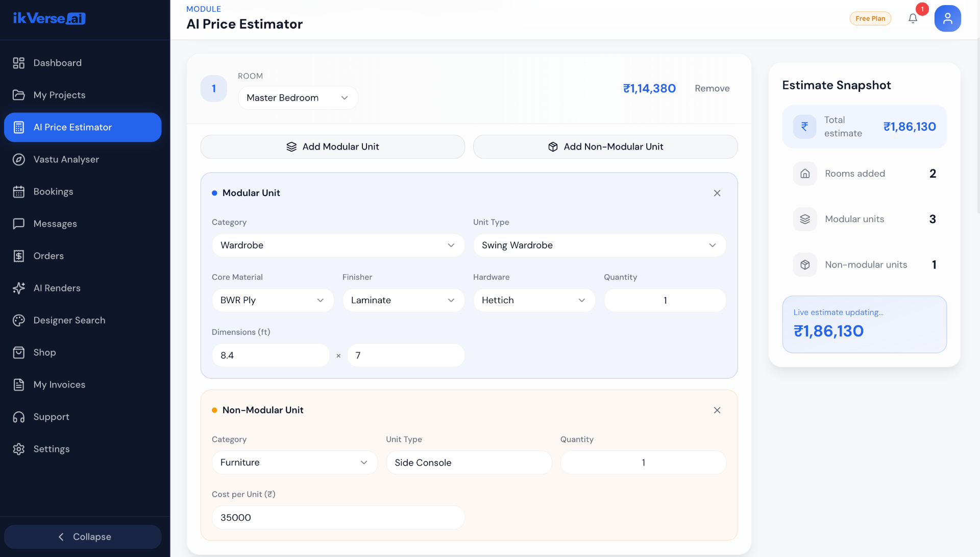Screen dimensions: 980x557
Task: Open Vastu Analyser menu item
Action: 83,159
